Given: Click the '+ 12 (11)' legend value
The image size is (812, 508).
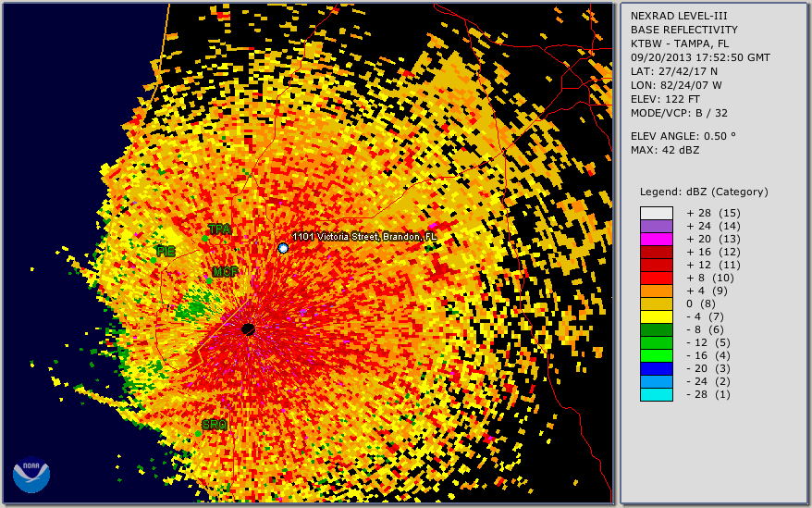Looking at the screenshot, I should click(714, 265).
